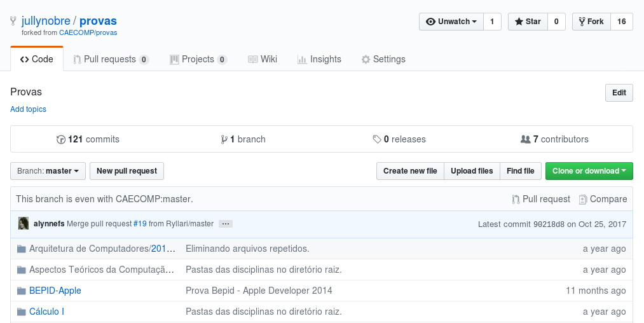This screenshot has width=644, height=323.
Task: Click the branch icon next to 1 branch
Action: coord(224,139)
